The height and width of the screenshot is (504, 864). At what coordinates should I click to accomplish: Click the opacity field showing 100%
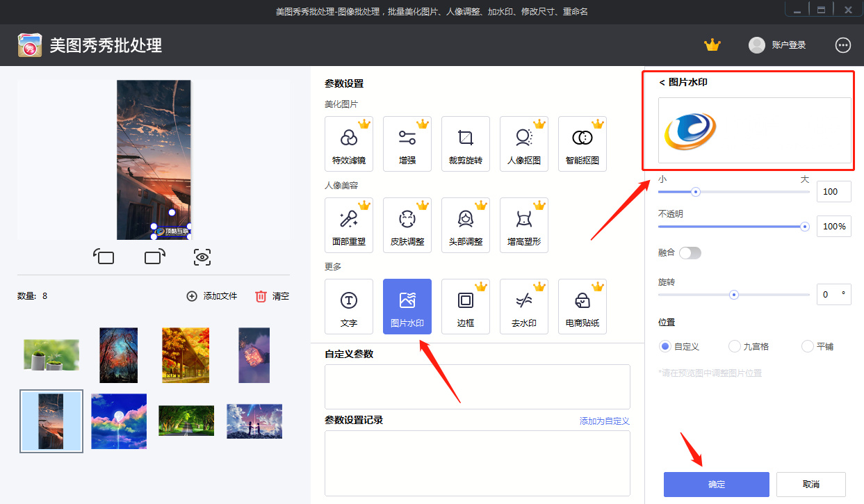point(834,227)
